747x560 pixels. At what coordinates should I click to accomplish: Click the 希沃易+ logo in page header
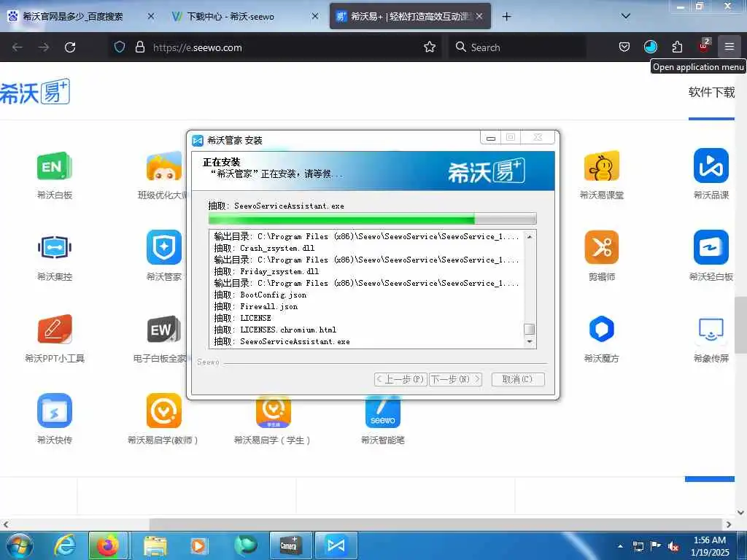[x=35, y=91]
